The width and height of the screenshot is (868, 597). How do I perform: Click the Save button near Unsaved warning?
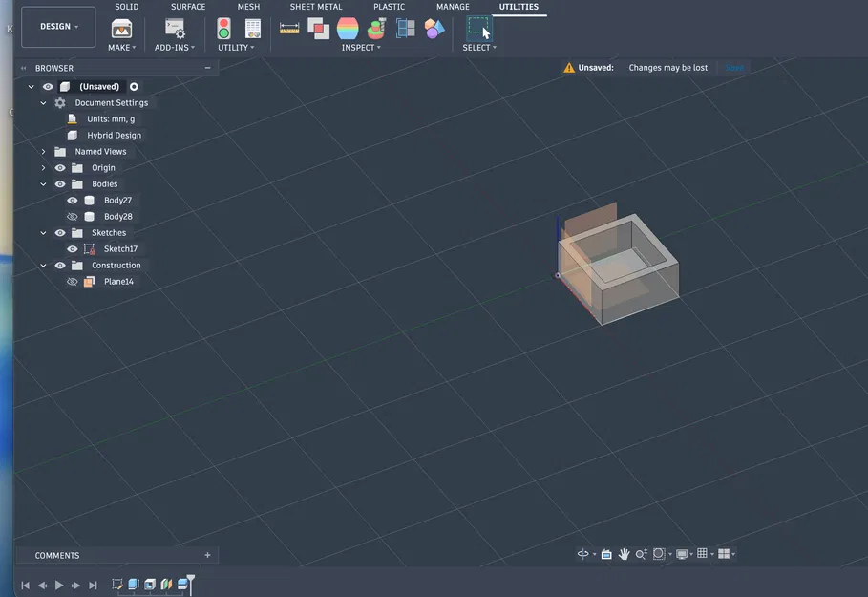(734, 67)
